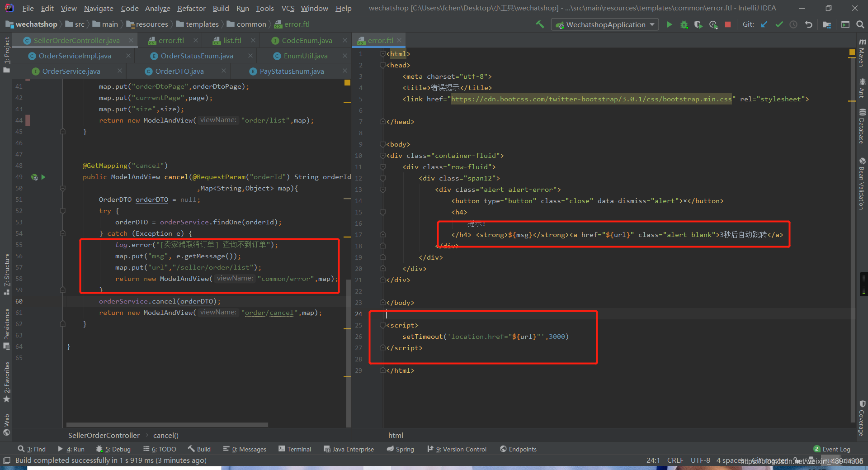This screenshot has height=470, width=868.
Task: Collapse body tag fold at line 9
Action: [383, 144]
